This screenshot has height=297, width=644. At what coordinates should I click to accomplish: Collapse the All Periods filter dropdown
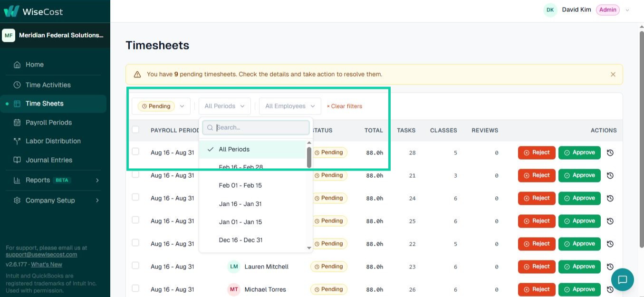[x=225, y=106]
